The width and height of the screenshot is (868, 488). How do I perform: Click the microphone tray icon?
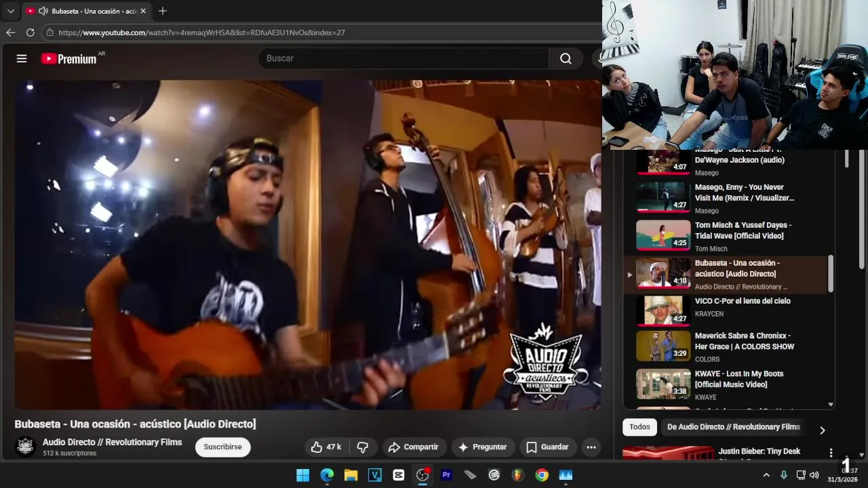[784, 475]
